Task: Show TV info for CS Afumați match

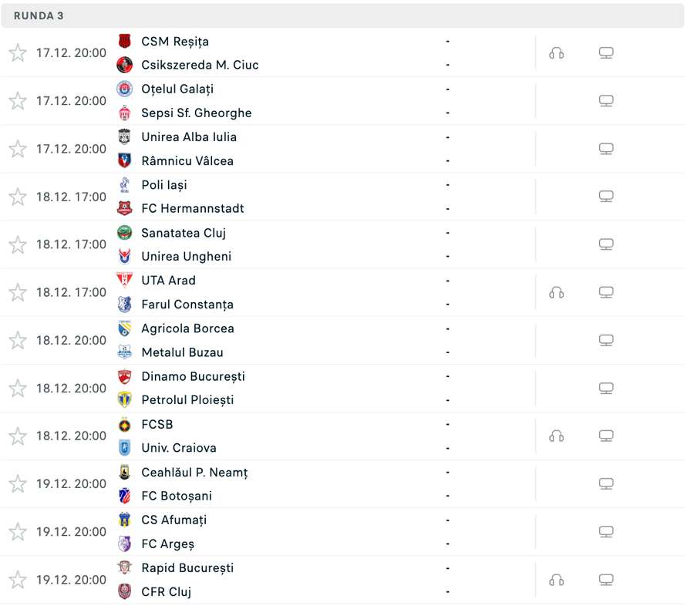Action: tap(606, 531)
